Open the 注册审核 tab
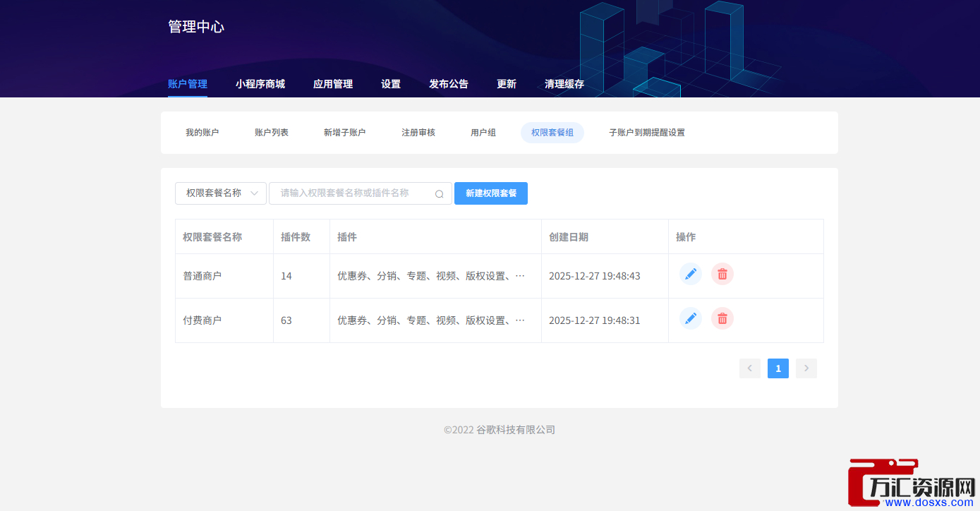The height and width of the screenshot is (511, 980). (x=418, y=133)
